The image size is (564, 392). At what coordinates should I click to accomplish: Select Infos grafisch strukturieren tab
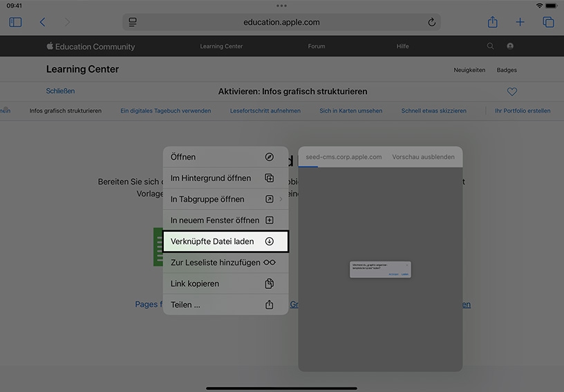(x=66, y=111)
